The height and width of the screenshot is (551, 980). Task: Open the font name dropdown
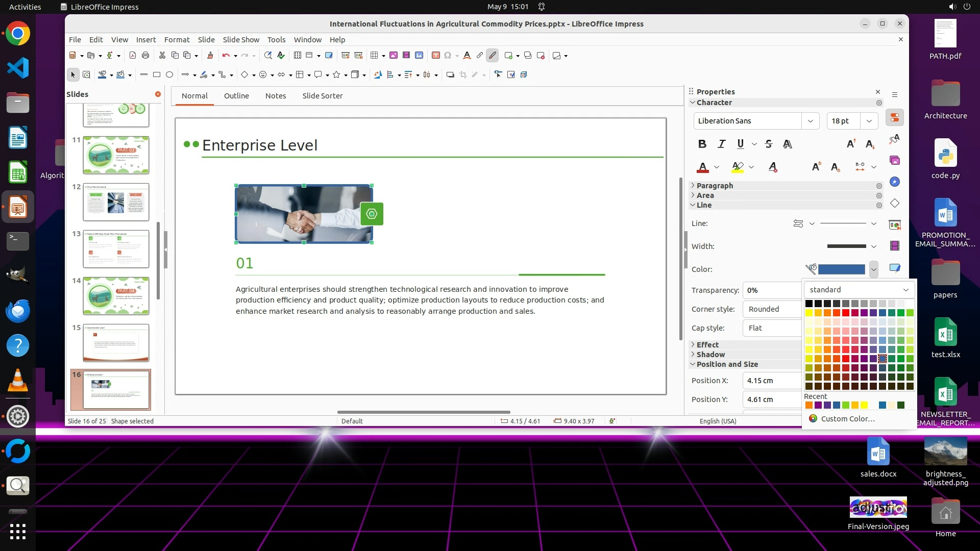click(810, 121)
